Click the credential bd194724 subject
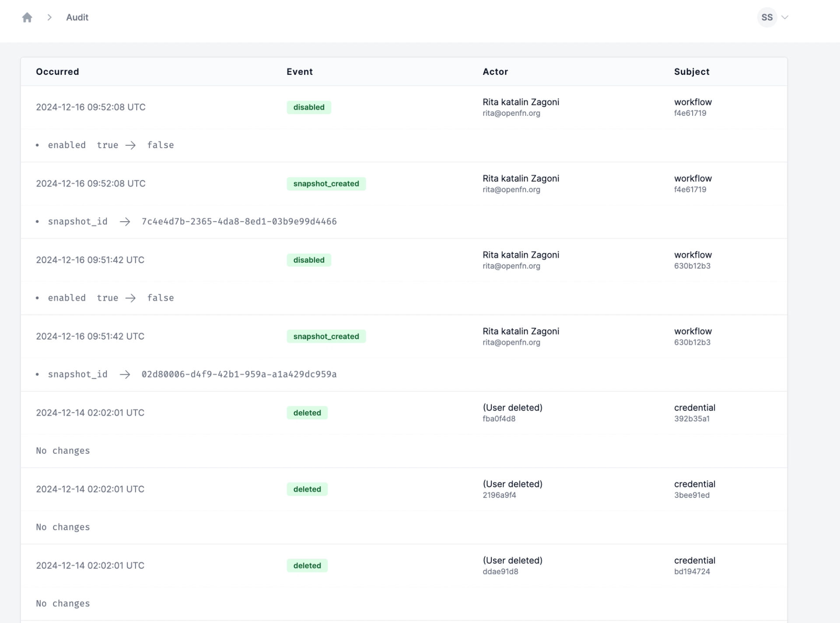The height and width of the screenshot is (623, 840). click(694, 565)
